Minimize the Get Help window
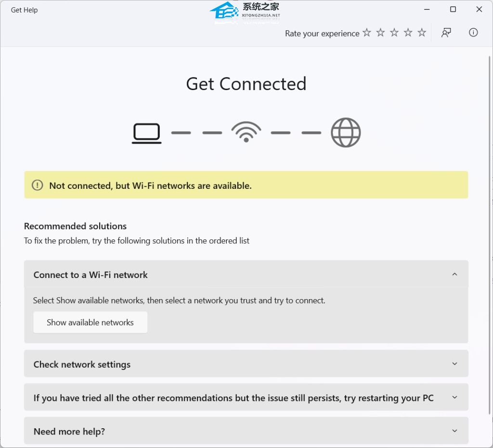The image size is (493, 448). [x=427, y=10]
